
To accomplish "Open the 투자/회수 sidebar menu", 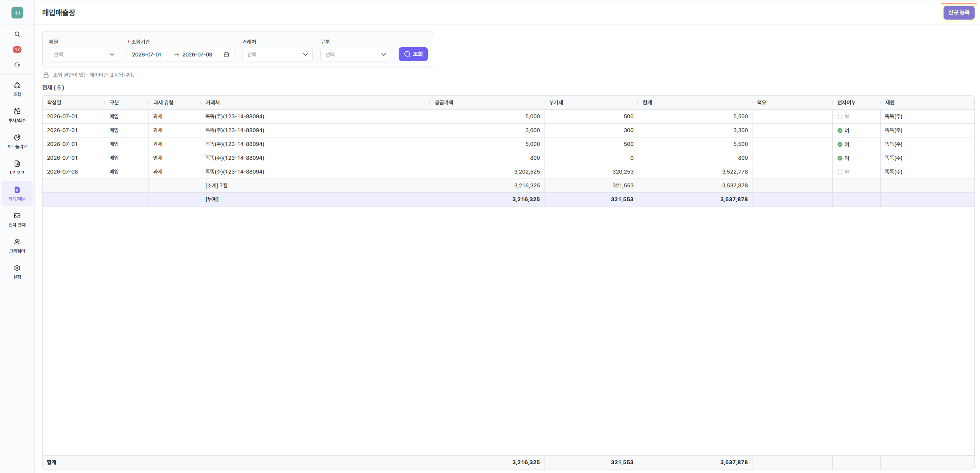I will [x=17, y=115].
